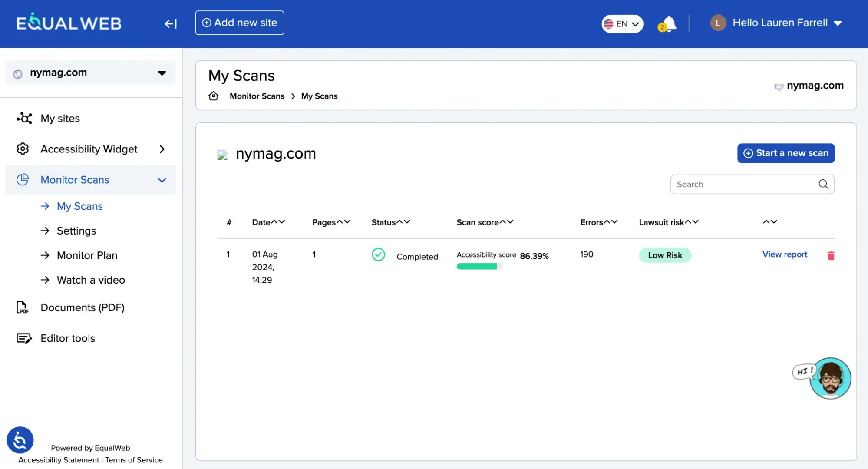Select Watch a video submenu item

click(x=91, y=280)
